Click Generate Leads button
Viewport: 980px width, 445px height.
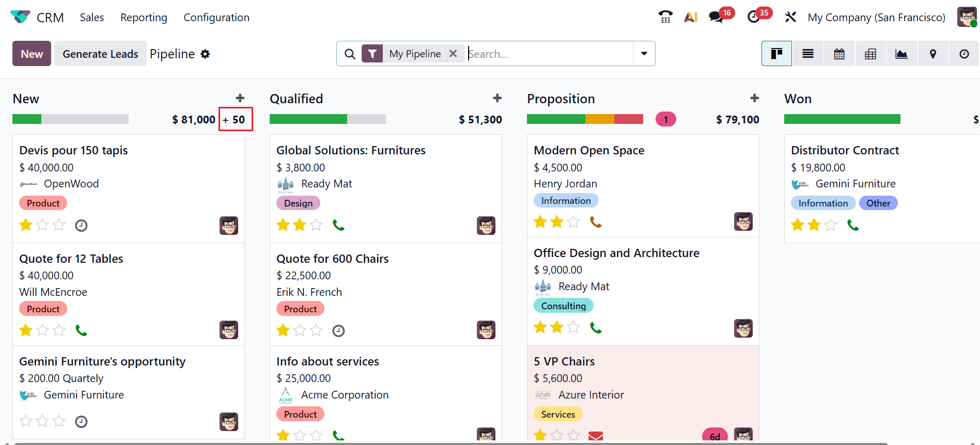(x=100, y=53)
